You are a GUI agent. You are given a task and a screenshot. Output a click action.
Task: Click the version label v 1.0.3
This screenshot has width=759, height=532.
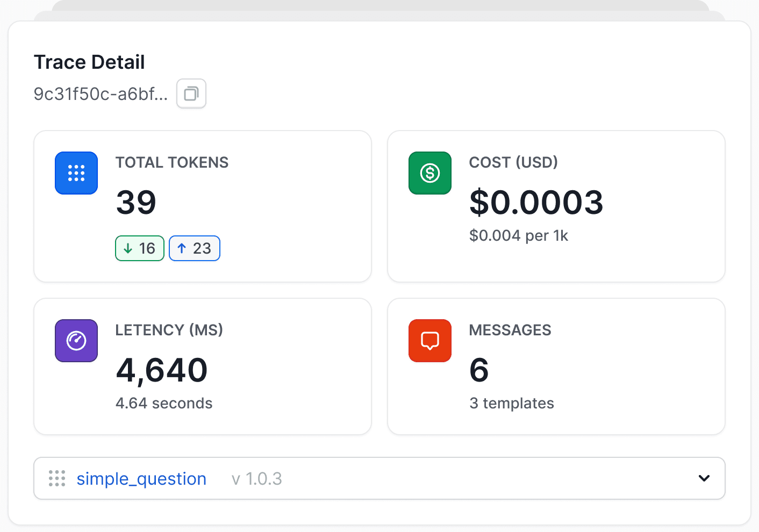257,478
